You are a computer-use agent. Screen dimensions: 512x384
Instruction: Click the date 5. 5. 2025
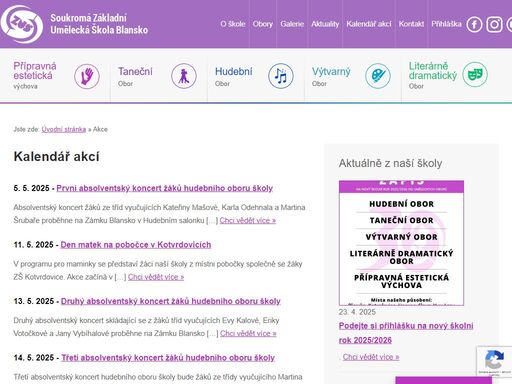31,188
